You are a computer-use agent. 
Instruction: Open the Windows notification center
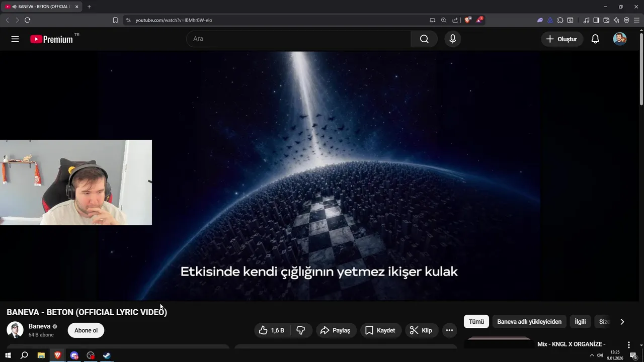(634, 355)
